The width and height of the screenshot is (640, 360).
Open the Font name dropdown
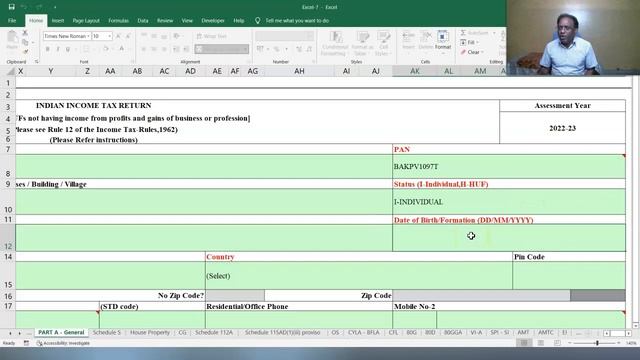(x=88, y=36)
